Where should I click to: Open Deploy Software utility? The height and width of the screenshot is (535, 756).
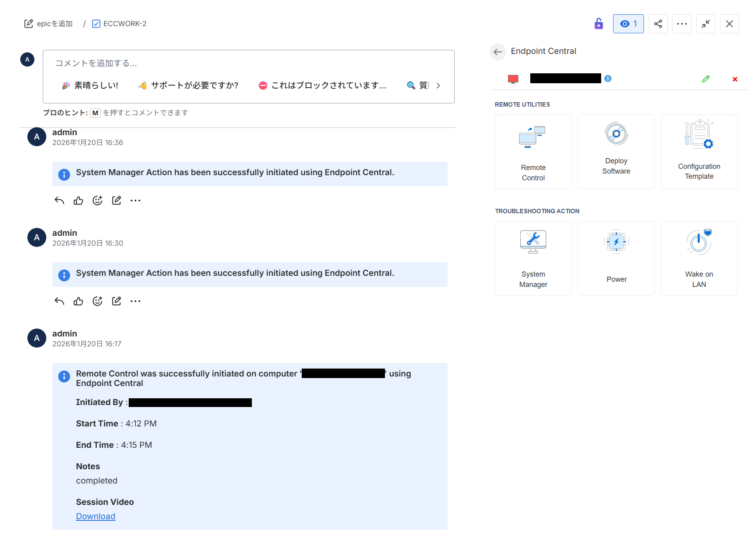pos(616,152)
